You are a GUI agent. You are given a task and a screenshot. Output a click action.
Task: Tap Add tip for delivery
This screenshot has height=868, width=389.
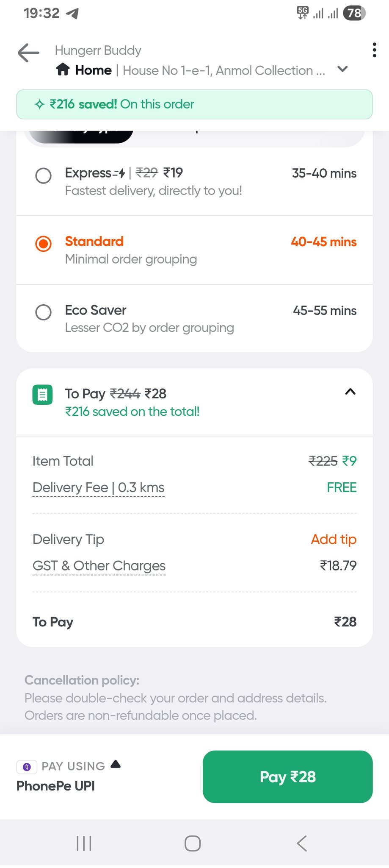333,539
